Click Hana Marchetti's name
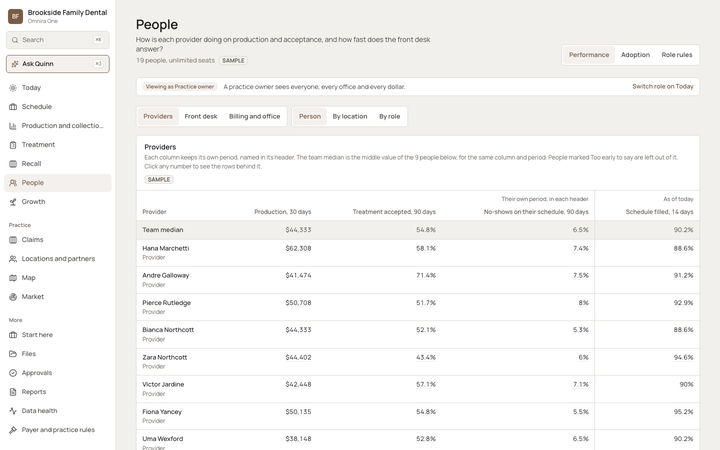Viewport: 720px width, 450px height. (165, 248)
